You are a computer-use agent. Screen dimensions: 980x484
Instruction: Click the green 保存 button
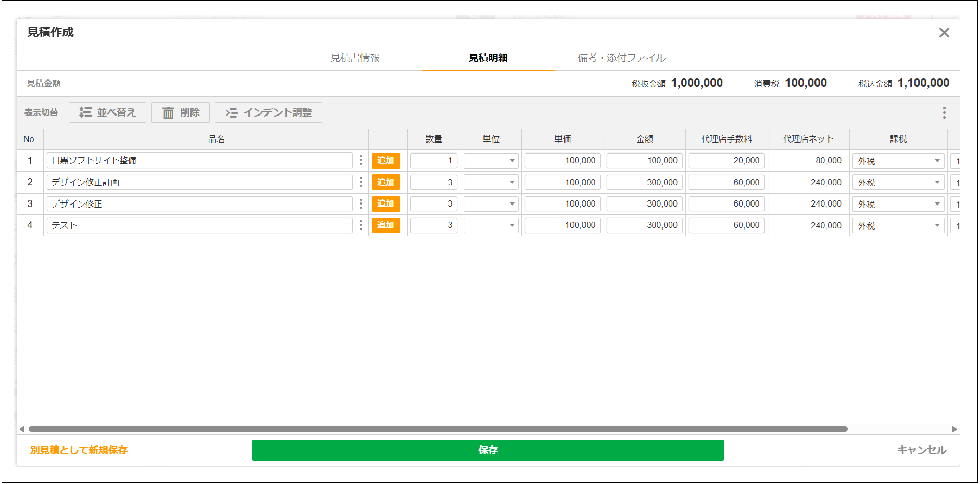coord(488,450)
